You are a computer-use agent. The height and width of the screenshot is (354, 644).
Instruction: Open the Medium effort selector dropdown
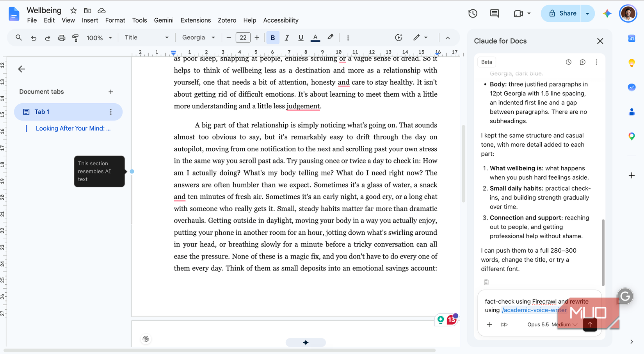564,324
